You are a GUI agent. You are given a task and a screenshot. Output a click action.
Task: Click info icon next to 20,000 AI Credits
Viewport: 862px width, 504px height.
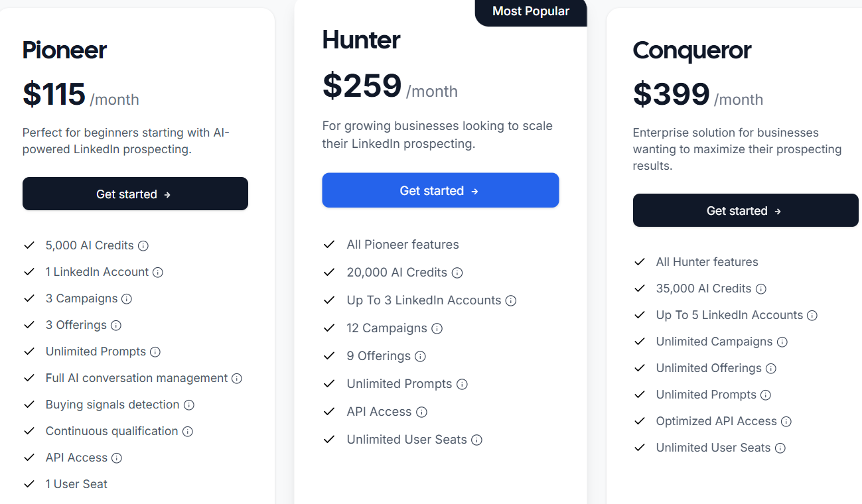pos(458,273)
